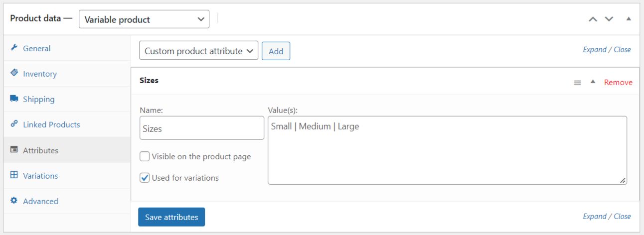Click the Linked Products chain icon

[14, 124]
